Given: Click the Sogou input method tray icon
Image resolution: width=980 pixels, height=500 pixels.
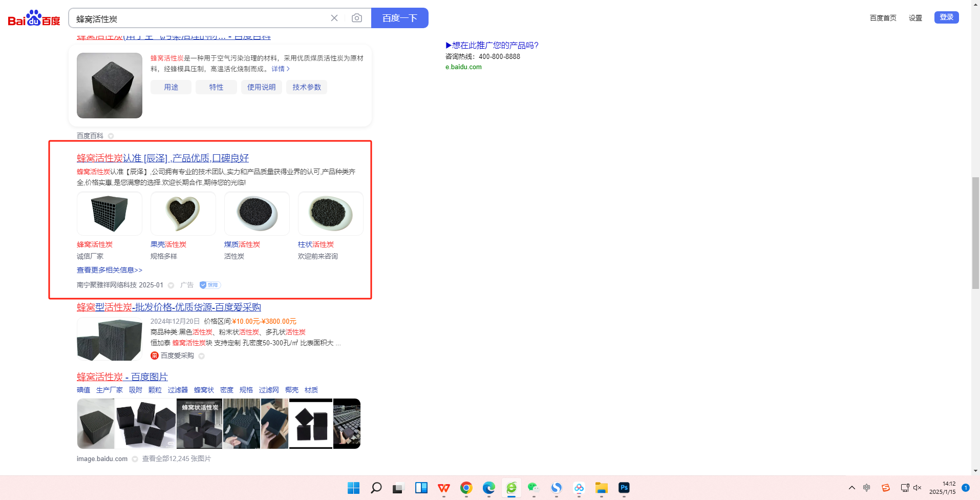Looking at the screenshot, I should click(886, 488).
